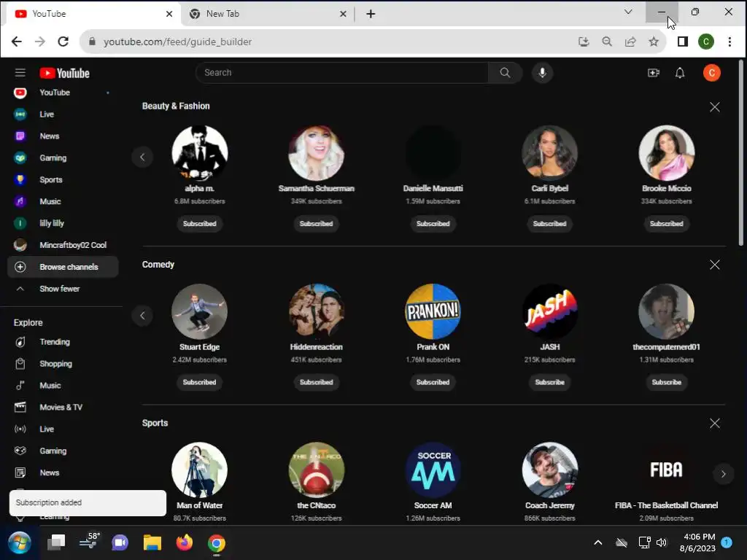Open Mincraftboy02 Cool subscription

(x=62, y=245)
